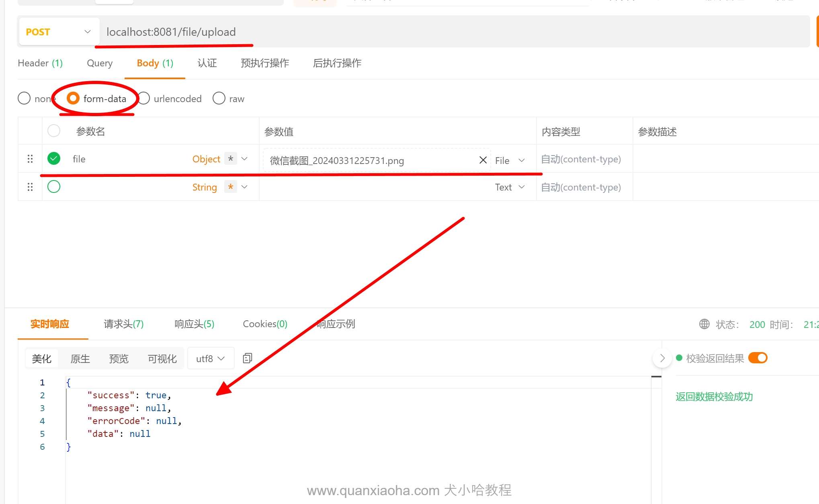Click the 原生 view button
This screenshot has width=819, height=504.
[80, 359]
